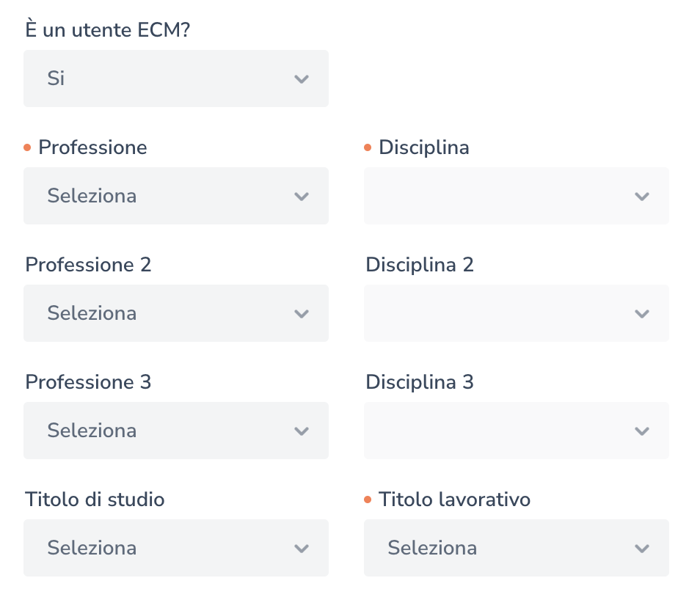Click the 'Titolo lavorativo' field label
700x600 pixels.
click(454, 500)
